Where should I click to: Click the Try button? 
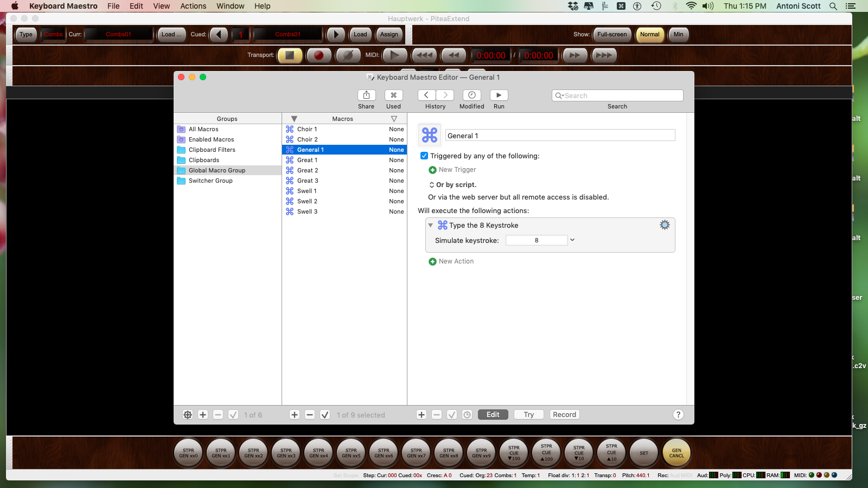pyautogui.click(x=529, y=415)
